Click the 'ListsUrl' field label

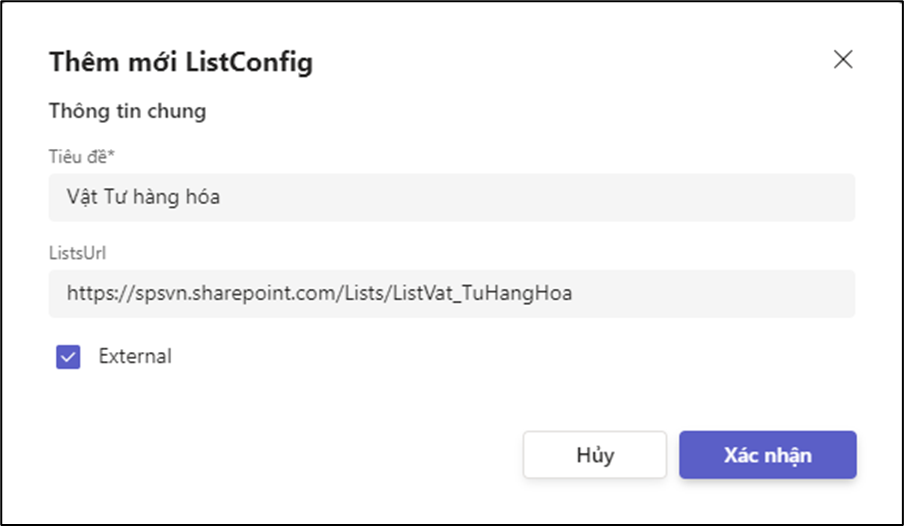[x=77, y=252]
